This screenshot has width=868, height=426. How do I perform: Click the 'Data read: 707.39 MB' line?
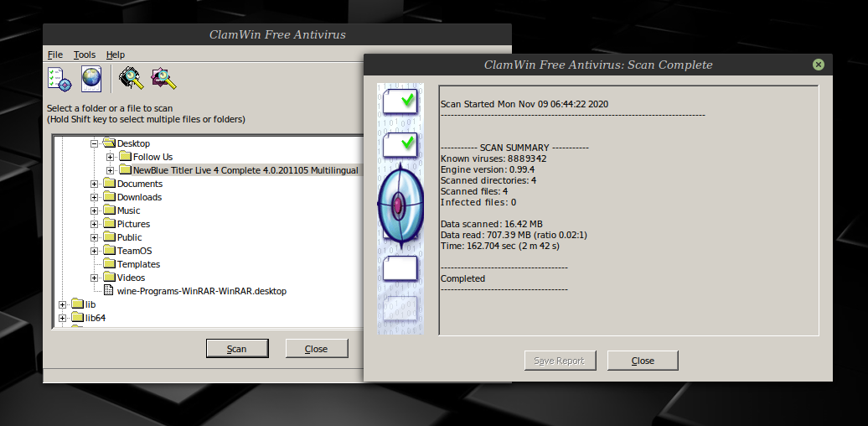513,236
